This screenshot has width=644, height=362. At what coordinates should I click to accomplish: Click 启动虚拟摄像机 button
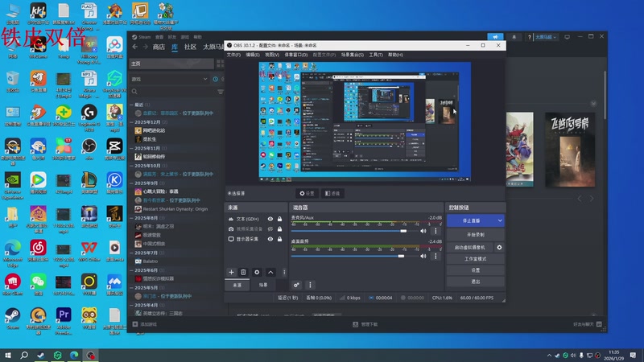tap(470, 248)
